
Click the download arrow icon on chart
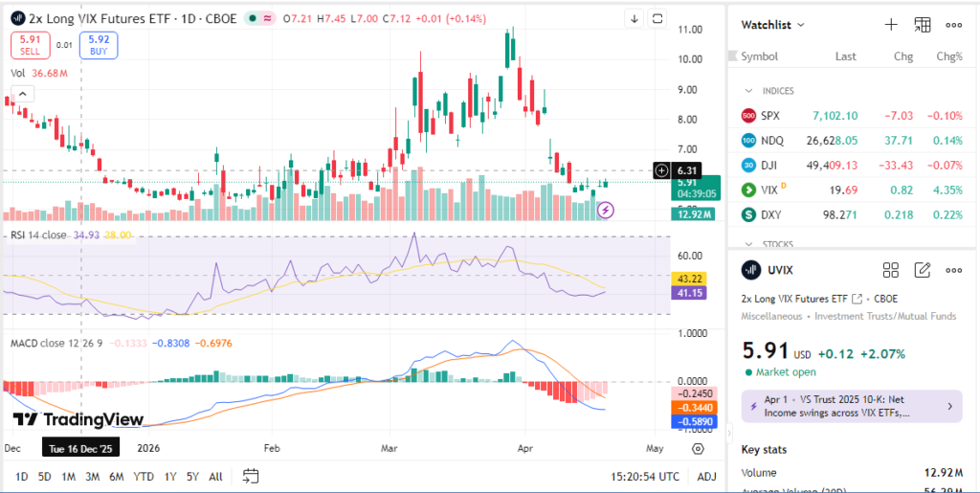pyautogui.click(x=634, y=18)
